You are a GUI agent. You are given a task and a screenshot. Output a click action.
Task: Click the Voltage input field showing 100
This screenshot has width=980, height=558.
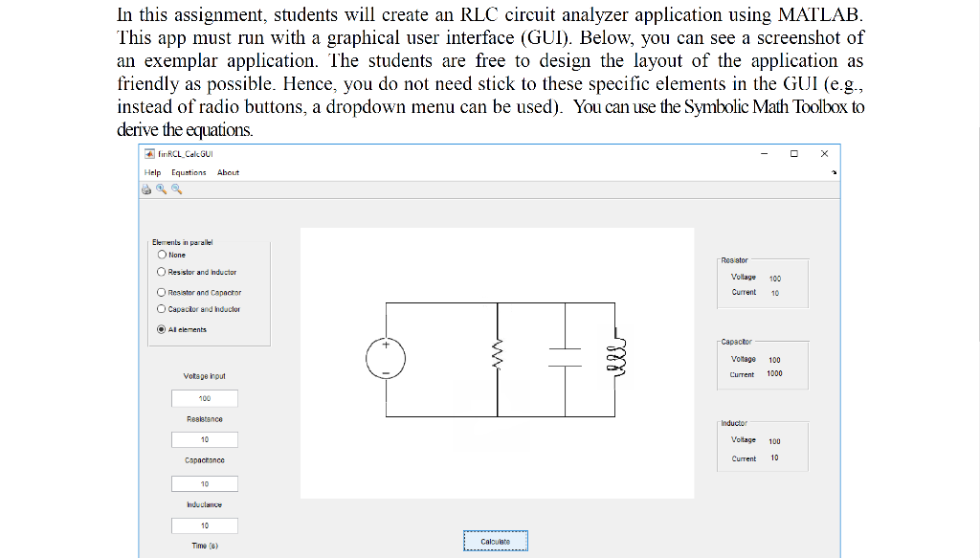(x=204, y=397)
